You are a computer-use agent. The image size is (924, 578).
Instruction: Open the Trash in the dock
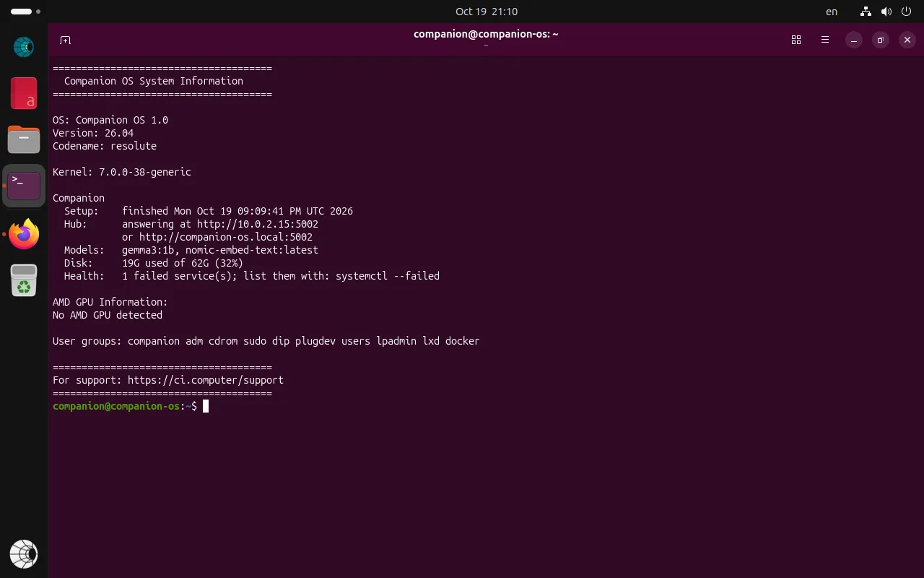(24, 280)
